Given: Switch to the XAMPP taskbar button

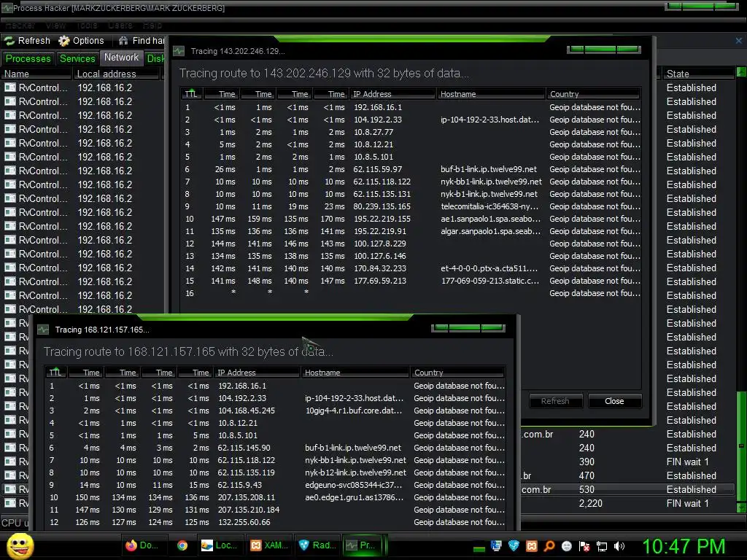Looking at the screenshot, I should [270, 545].
